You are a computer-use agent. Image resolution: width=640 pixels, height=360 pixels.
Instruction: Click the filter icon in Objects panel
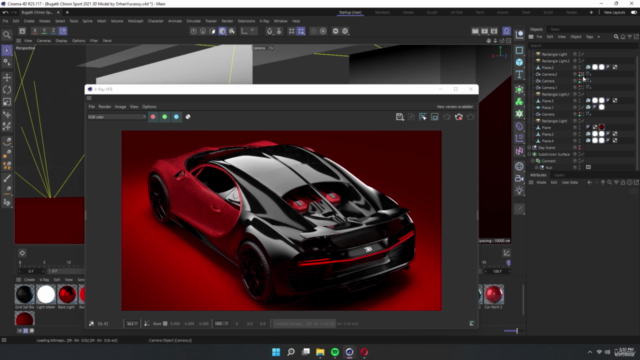tap(629, 37)
